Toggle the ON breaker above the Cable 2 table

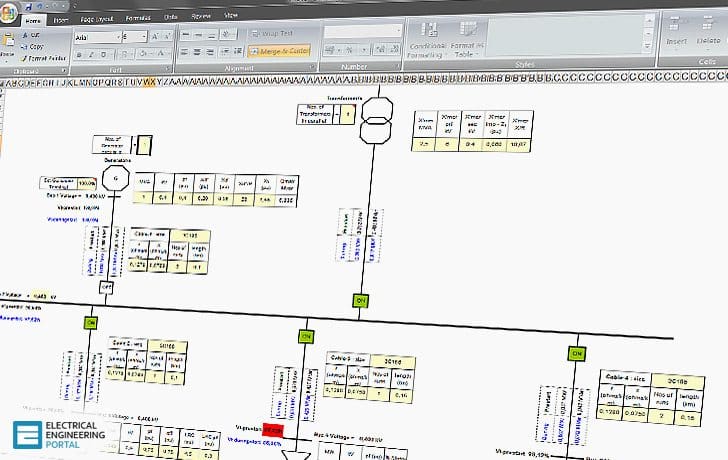tap(91, 323)
